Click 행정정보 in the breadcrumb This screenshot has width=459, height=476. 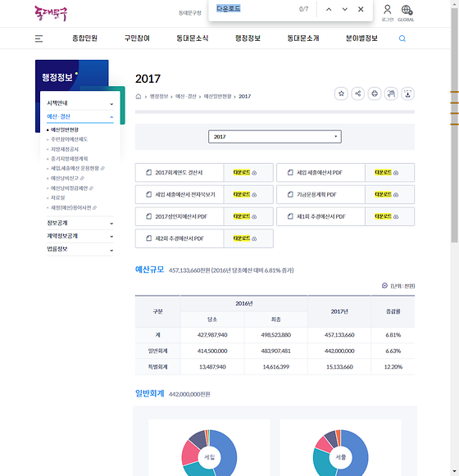coord(159,96)
